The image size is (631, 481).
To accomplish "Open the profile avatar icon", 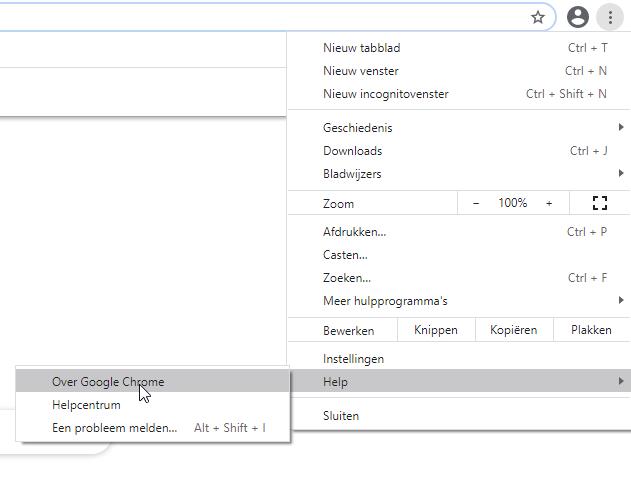I will [x=577, y=17].
